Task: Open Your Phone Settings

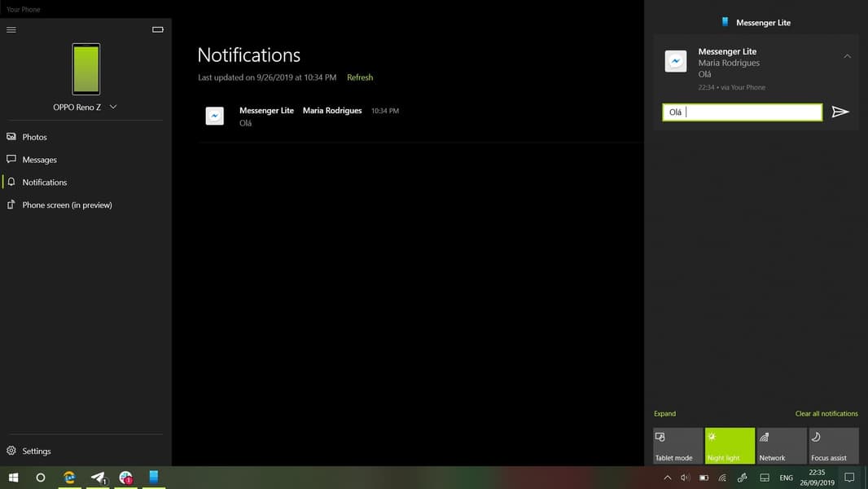Action: 85,451
